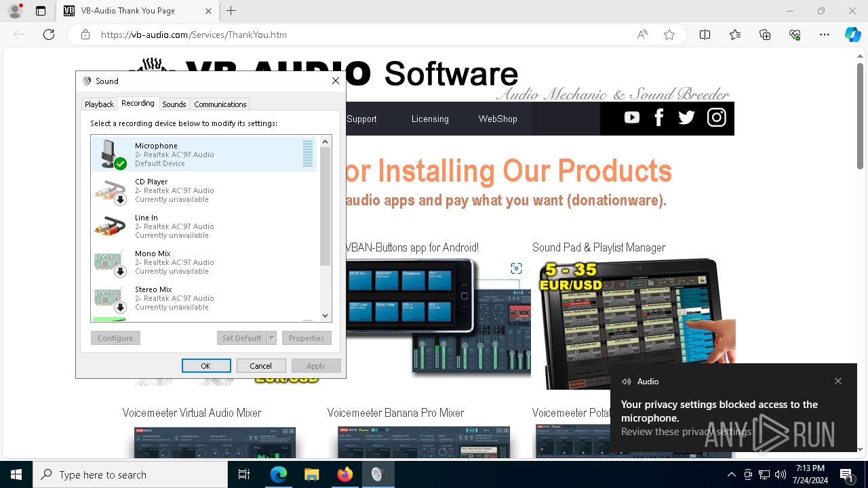Viewport: 868px width, 488px height.
Task: Switch to the Recording tab
Action: (138, 103)
